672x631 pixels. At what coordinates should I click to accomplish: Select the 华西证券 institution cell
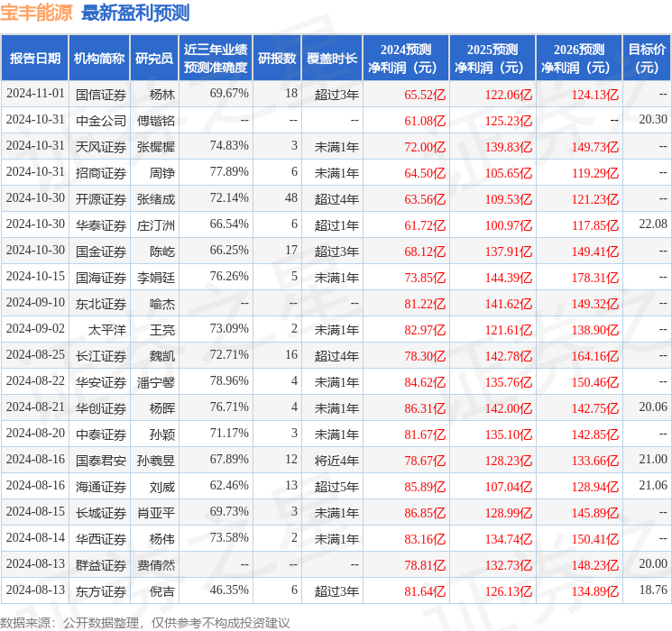(101, 539)
